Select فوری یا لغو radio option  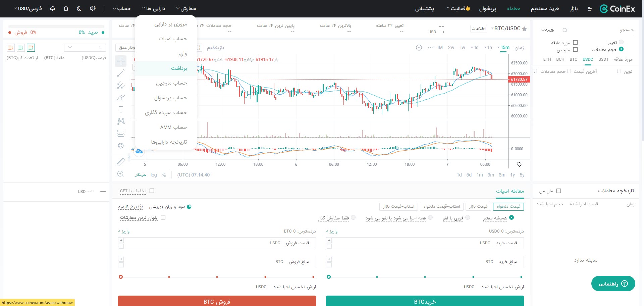468,217
